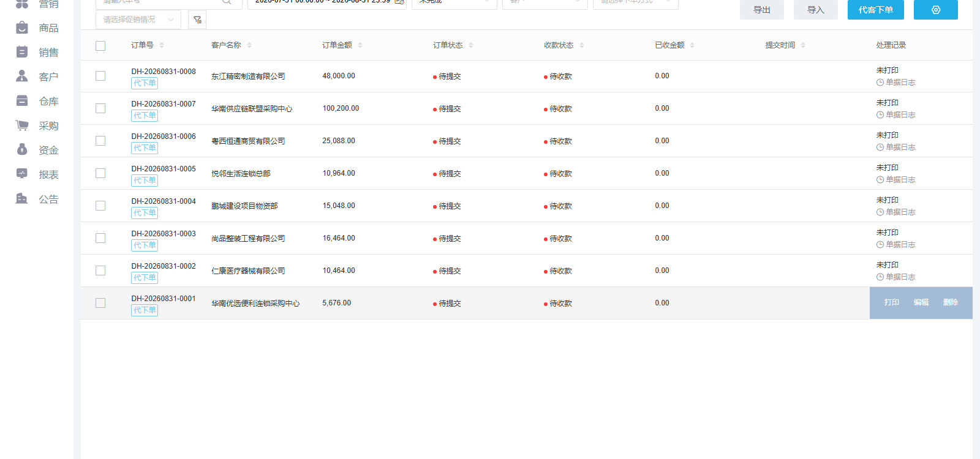Sort the table by 订单金额 column
The image size is (980, 459).
pos(360,45)
